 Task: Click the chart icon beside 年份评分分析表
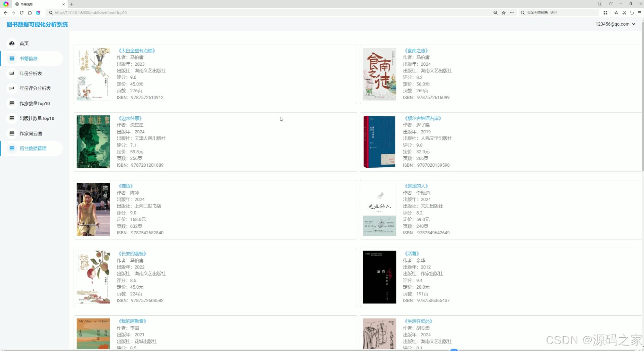click(x=12, y=88)
